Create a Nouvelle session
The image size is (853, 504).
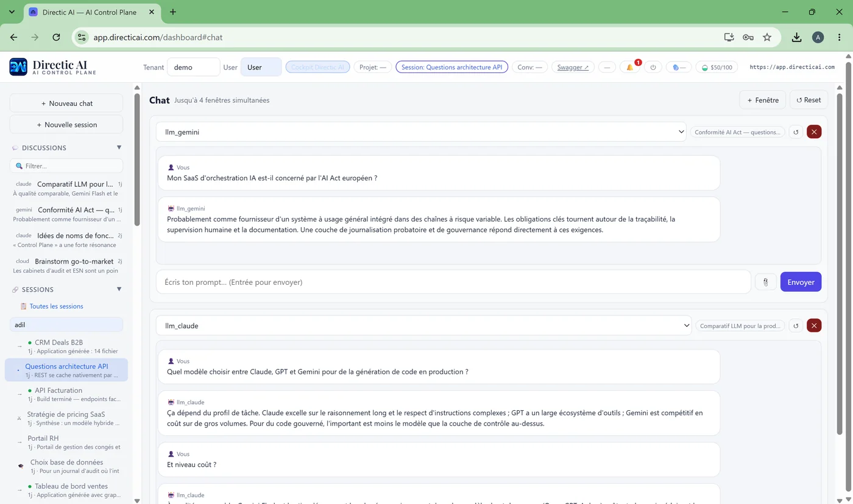(x=66, y=124)
